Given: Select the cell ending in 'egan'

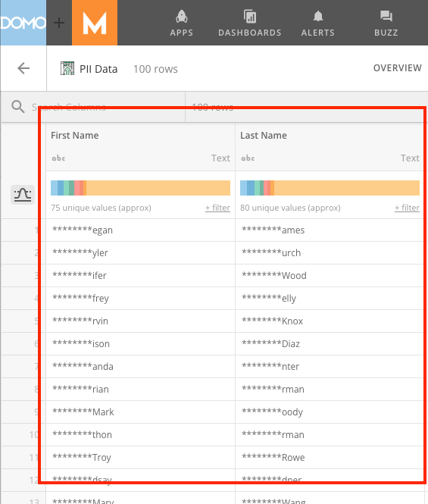Looking at the screenshot, I should tap(140, 230).
